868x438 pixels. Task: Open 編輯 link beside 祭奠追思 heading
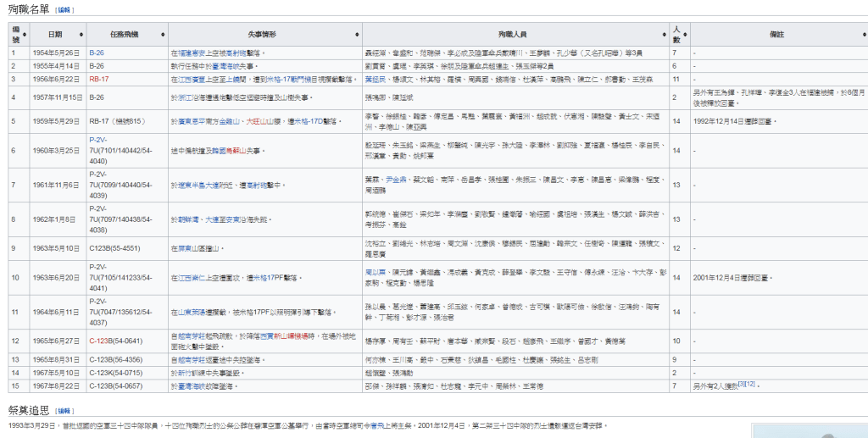pos(64,409)
